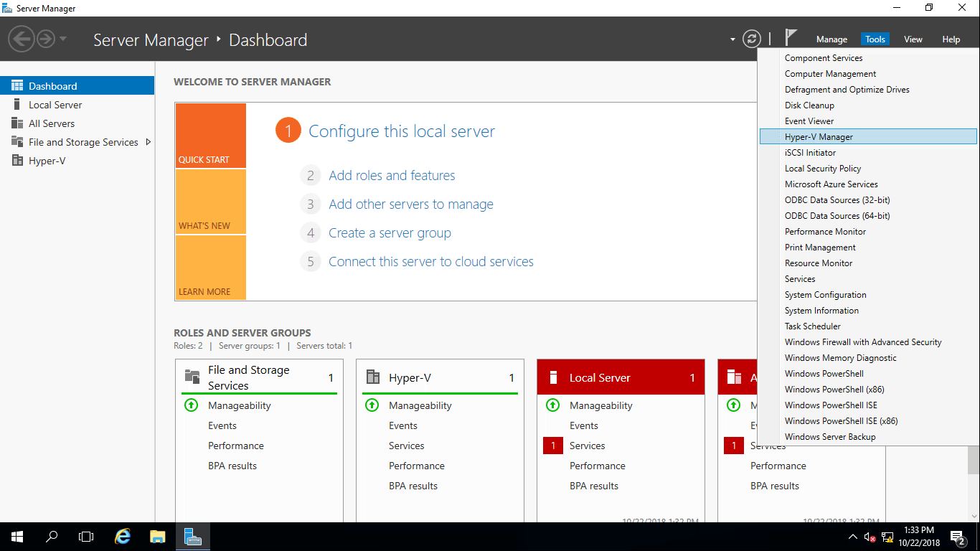Screen dimensions: 980x551
Task: Click File and Storage Services tile icon
Action: (192, 377)
